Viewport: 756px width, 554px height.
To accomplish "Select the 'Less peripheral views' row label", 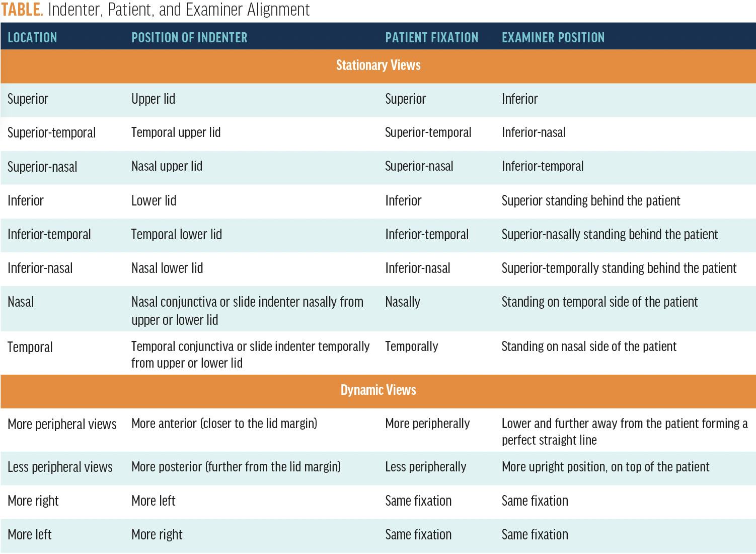I will (60, 467).
